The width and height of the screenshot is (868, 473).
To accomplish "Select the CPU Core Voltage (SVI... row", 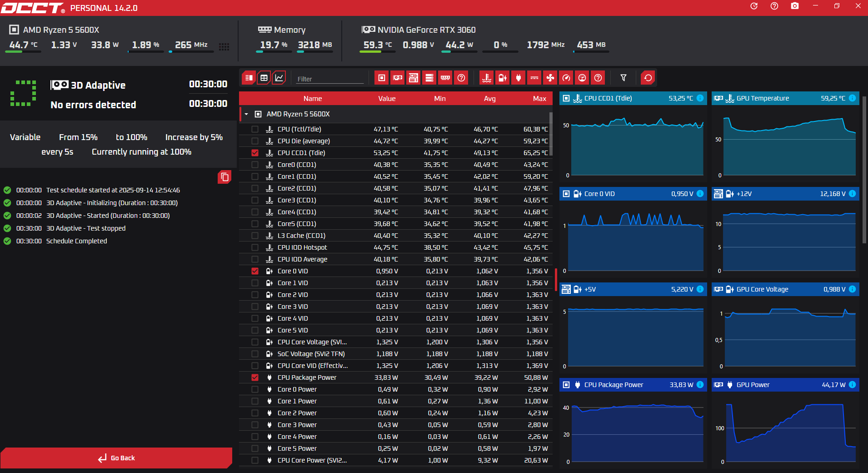I will click(395, 342).
